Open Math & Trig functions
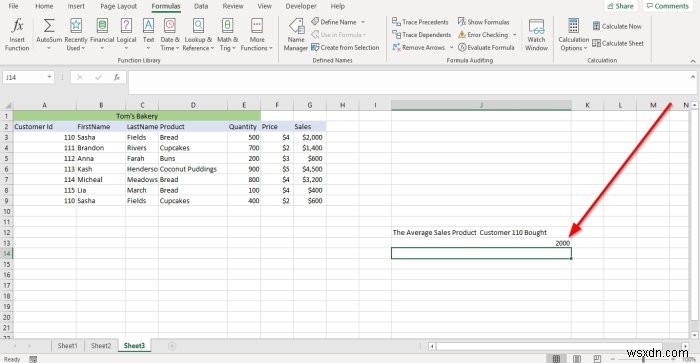The width and height of the screenshot is (700, 363). coord(228,35)
